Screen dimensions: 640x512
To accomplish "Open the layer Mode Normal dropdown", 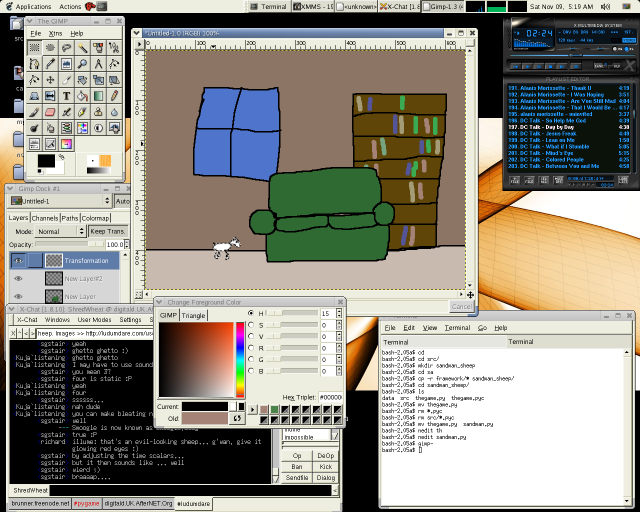I will click(x=60, y=231).
